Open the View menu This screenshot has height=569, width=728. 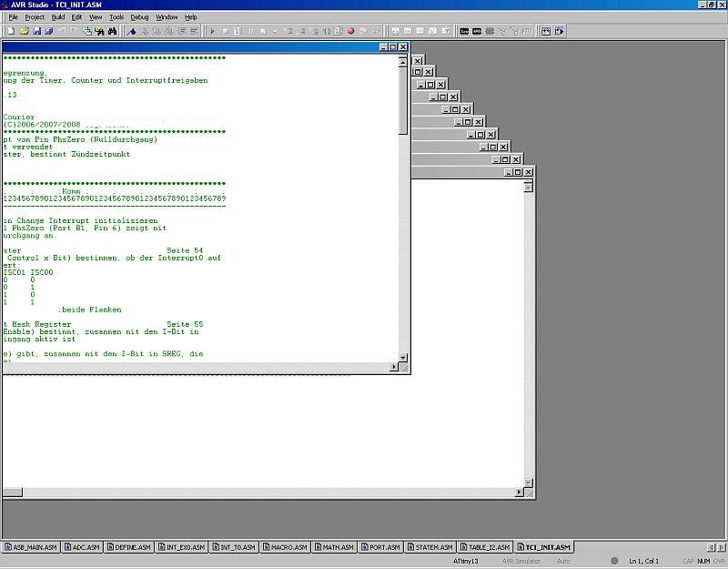96,17
